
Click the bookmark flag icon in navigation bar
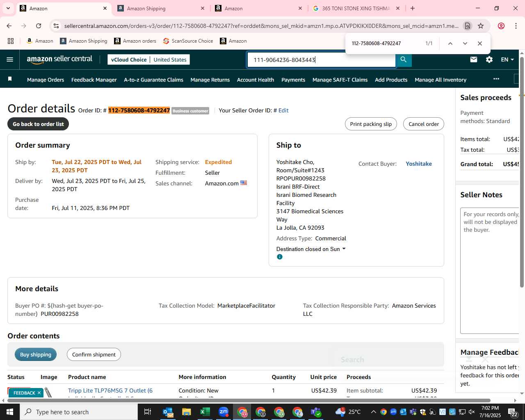click(x=10, y=79)
